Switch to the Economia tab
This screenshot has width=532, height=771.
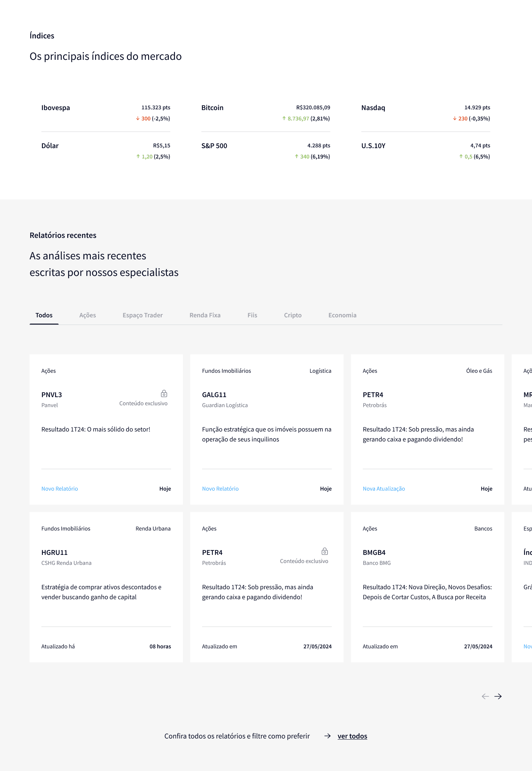[x=342, y=315]
